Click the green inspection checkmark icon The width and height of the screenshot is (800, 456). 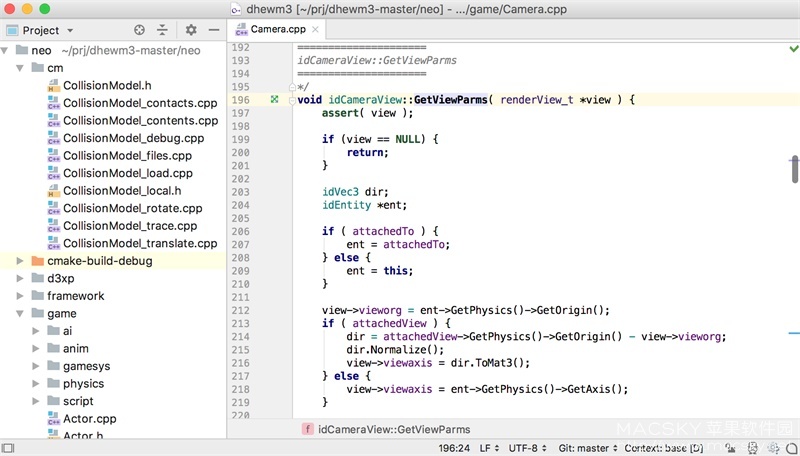(x=794, y=49)
